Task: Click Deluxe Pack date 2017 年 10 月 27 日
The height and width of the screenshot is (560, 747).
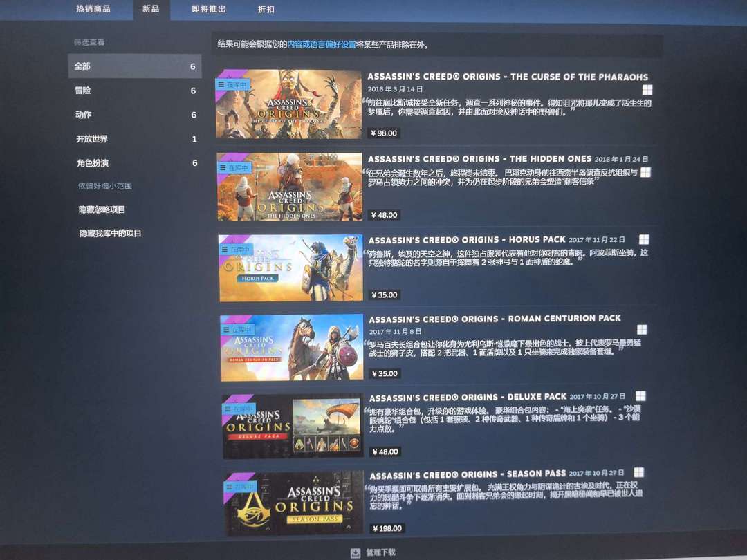Action: coord(598,396)
